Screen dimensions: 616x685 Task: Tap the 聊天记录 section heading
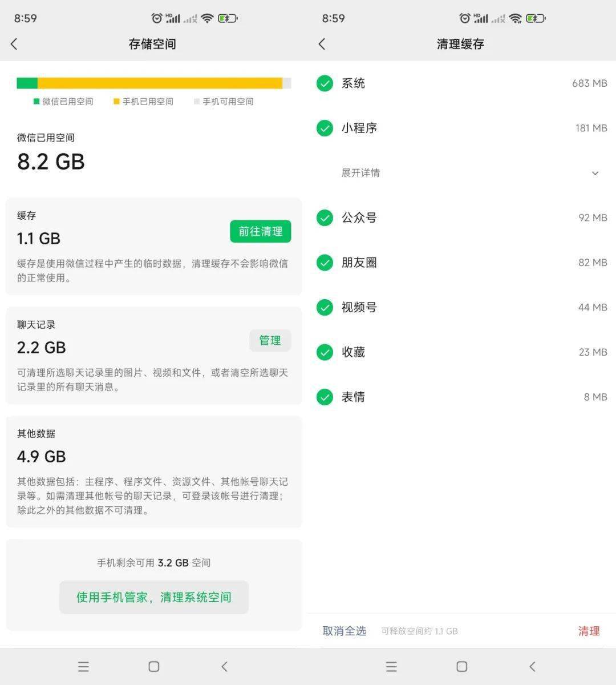[37, 325]
